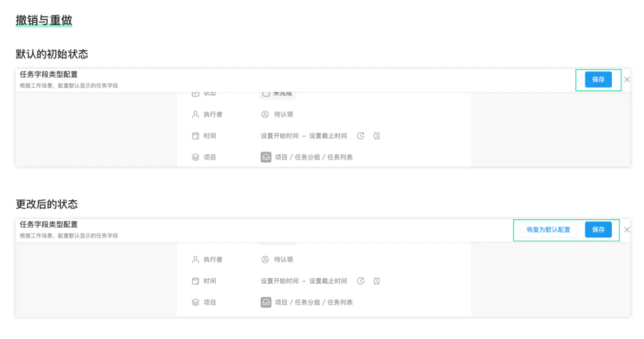Click the alarm reminder icon in the changed-state panel
Screen dimensions: 644x339
click(377, 281)
